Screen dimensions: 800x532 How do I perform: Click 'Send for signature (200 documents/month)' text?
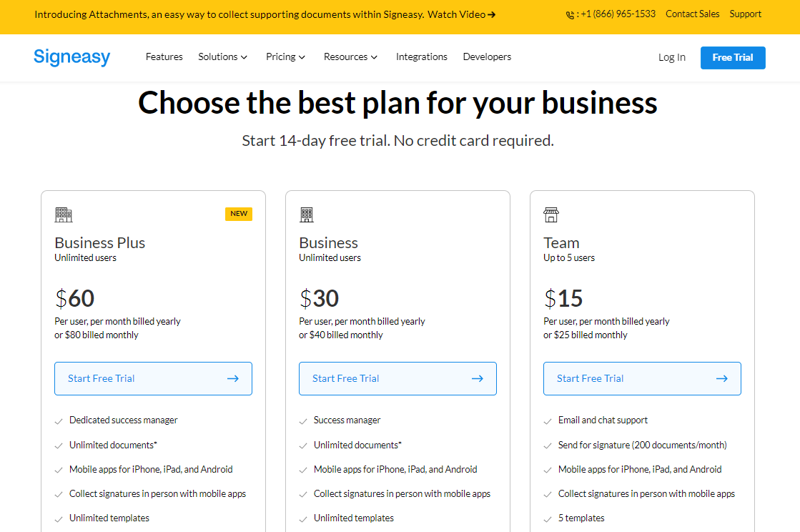pyautogui.click(x=642, y=445)
